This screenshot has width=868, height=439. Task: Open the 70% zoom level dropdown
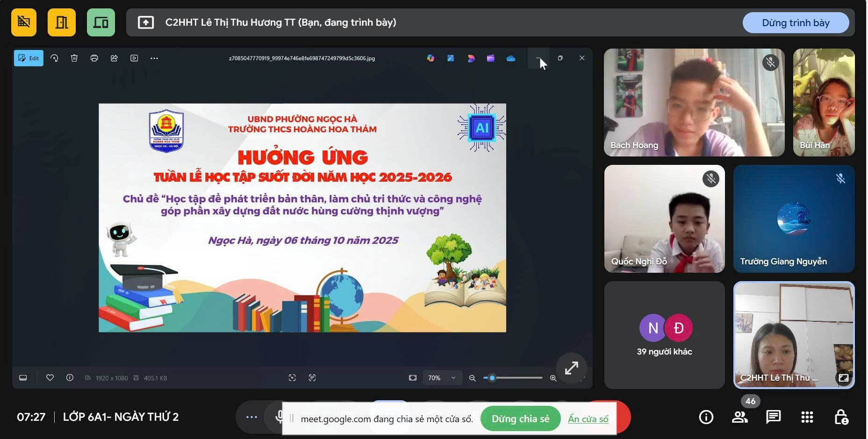[442, 378]
